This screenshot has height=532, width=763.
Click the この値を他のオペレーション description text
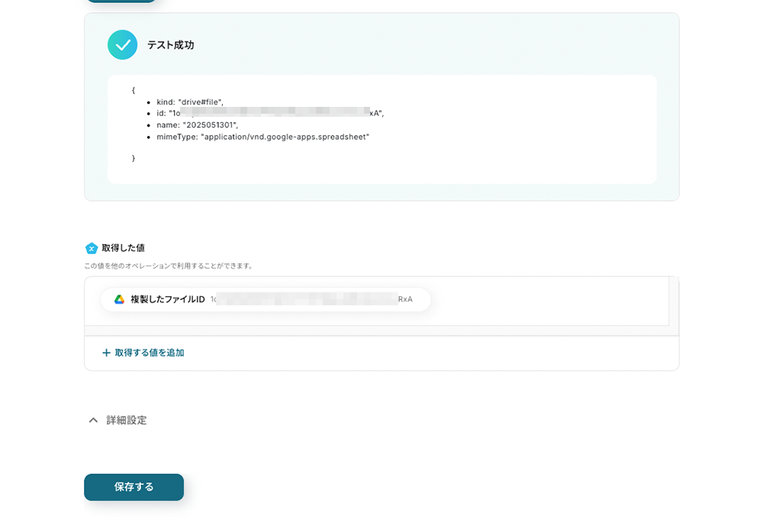coord(169,266)
